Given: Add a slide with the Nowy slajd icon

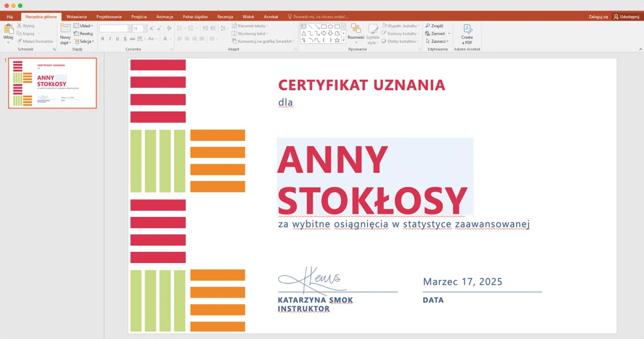Looking at the screenshot, I should tap(65, 28).
